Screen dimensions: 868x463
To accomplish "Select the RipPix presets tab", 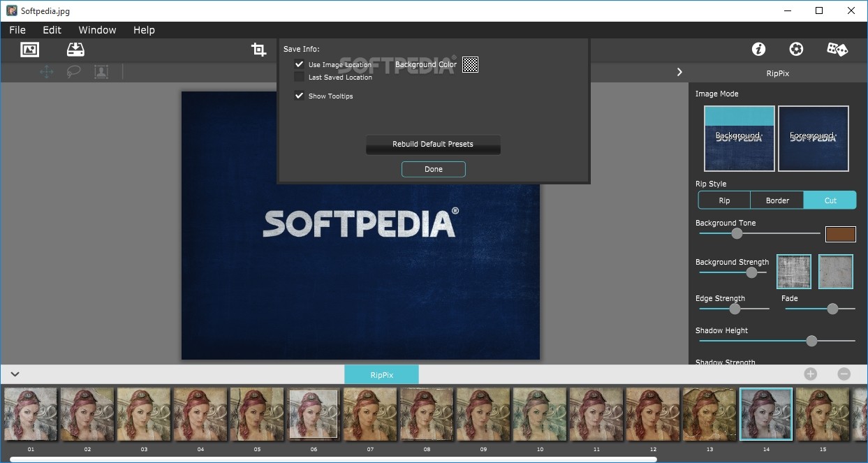I will tap(381, 374).
